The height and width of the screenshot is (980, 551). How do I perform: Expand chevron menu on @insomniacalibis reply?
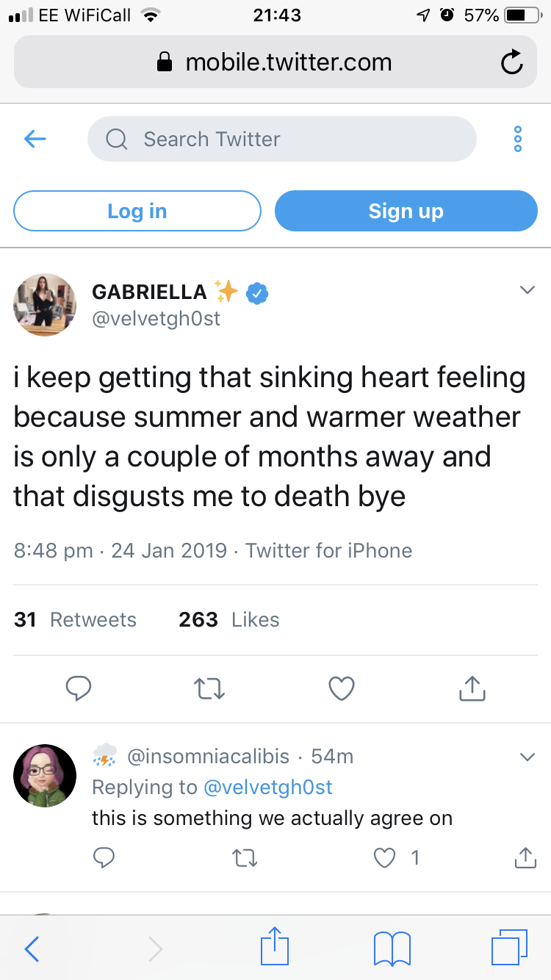[527, 757]
